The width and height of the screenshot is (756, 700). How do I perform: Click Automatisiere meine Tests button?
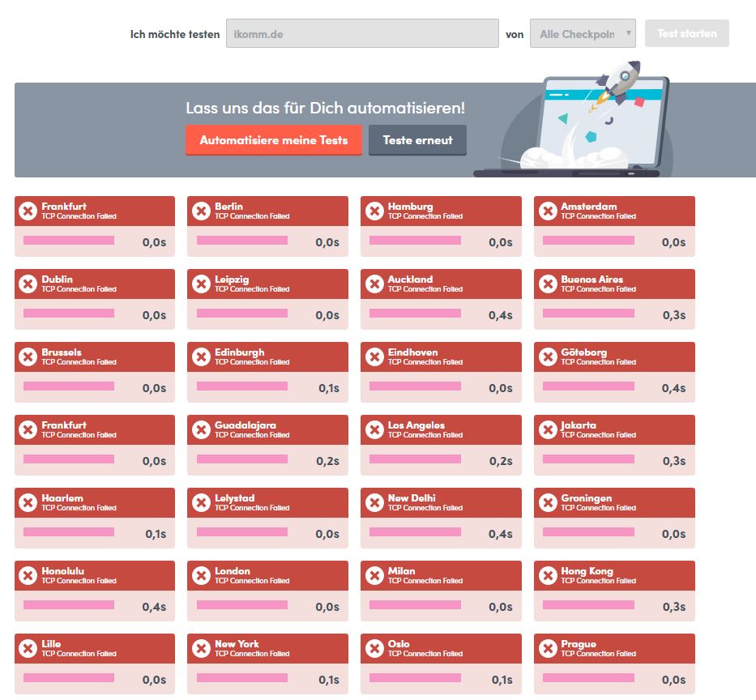pos(273,139)
